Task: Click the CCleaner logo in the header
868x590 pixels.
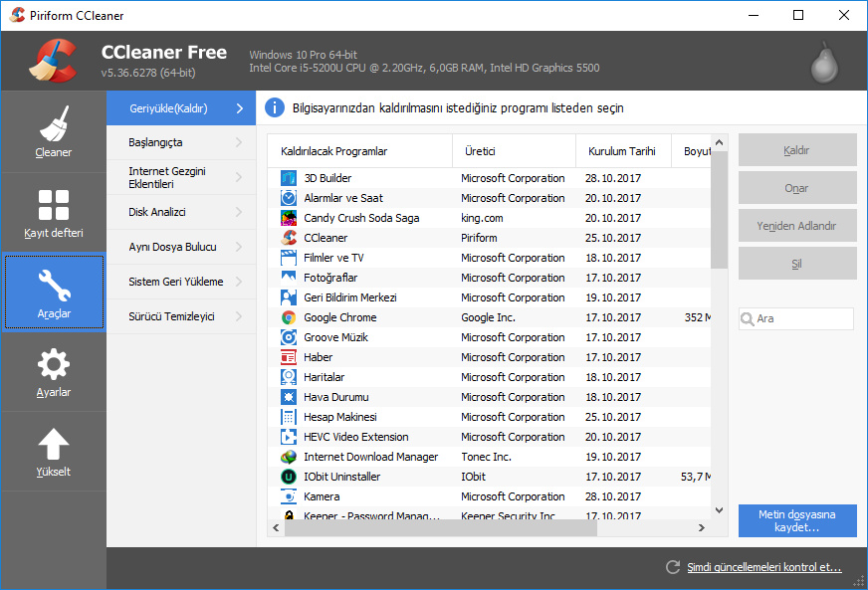Action: coord(55,60)
